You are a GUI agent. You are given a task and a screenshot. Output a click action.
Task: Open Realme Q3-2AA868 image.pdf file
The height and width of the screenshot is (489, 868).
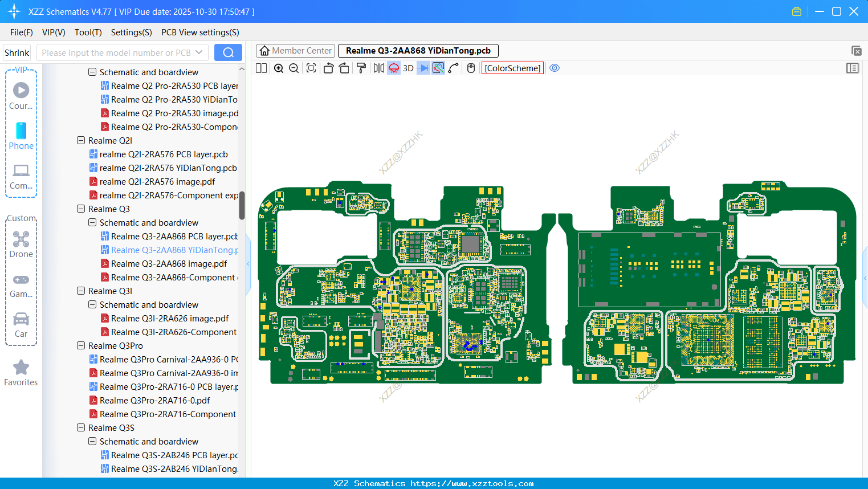pos(169,264)
